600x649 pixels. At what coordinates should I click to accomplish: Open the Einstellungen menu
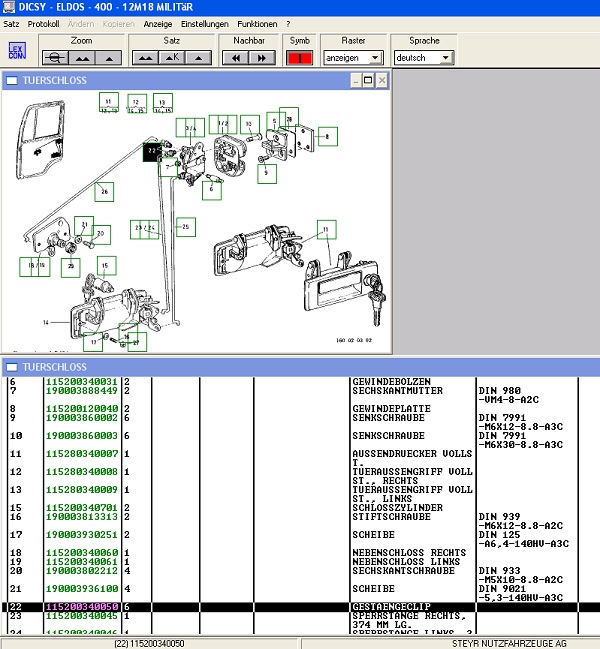[204, 23]
